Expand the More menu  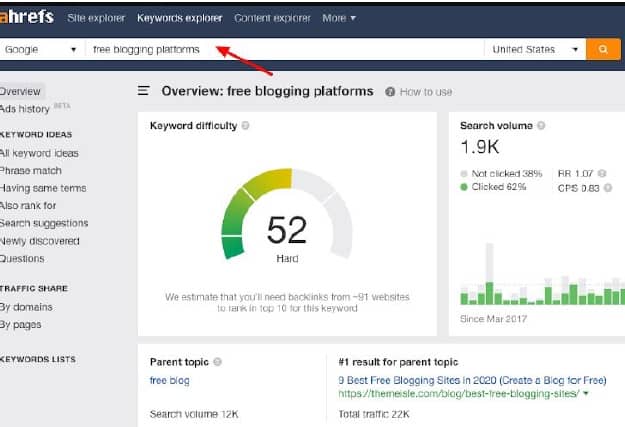pyautogui.click(x=339, y=18)
